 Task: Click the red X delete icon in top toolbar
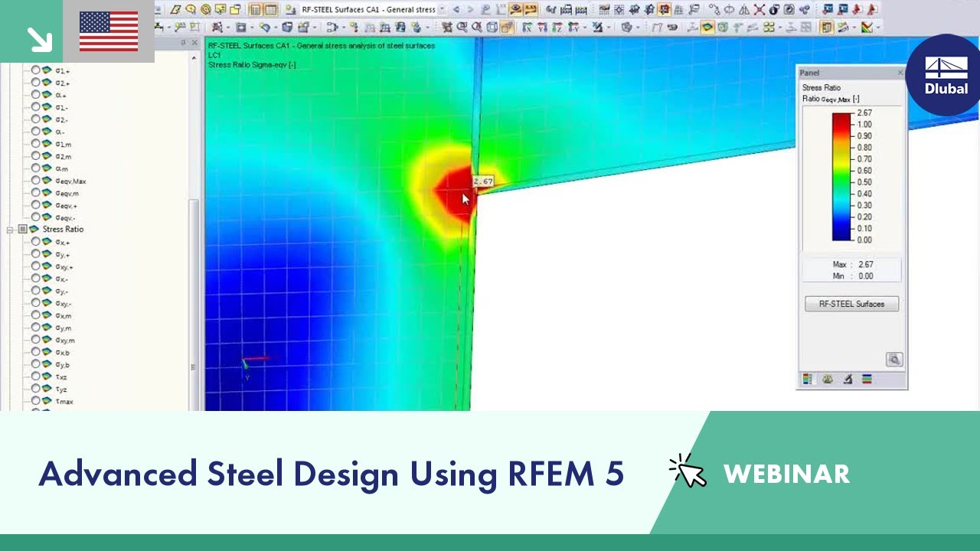[759, 10]
